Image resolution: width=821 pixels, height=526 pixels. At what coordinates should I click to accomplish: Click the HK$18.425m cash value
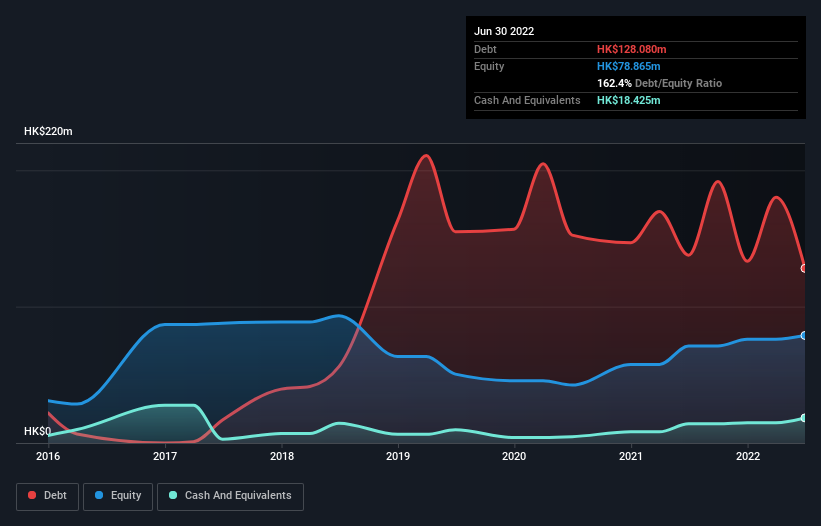point(628,100)
